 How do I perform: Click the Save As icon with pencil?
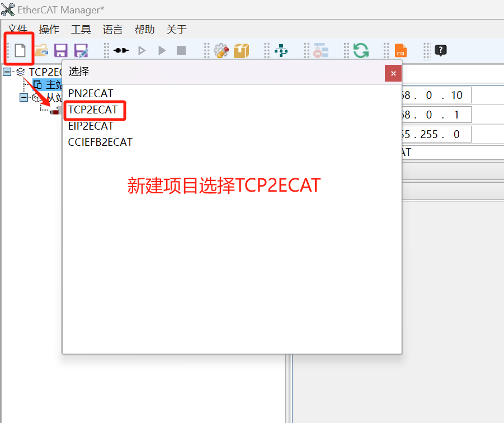pos(81,50)
